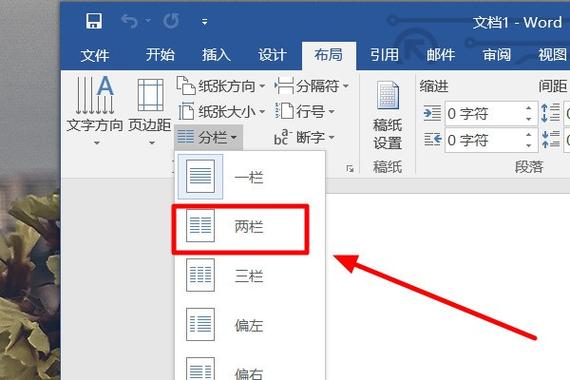The width and height of the screenshot is (570, 380).
Task: Expand the 页边距 dropdown arrow
Action: click(152, 143)
